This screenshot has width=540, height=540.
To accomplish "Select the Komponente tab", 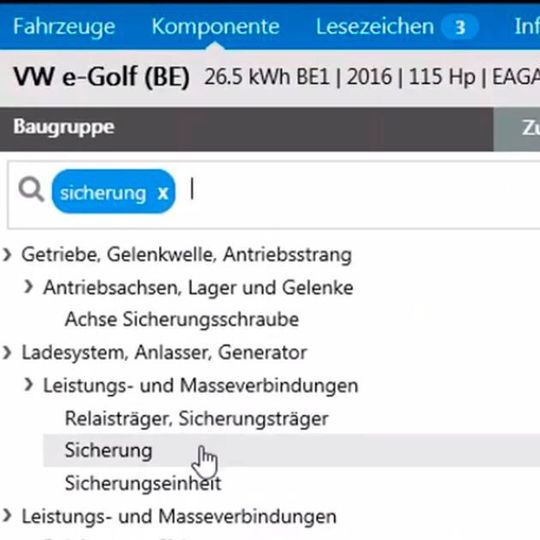I will 215,27.
